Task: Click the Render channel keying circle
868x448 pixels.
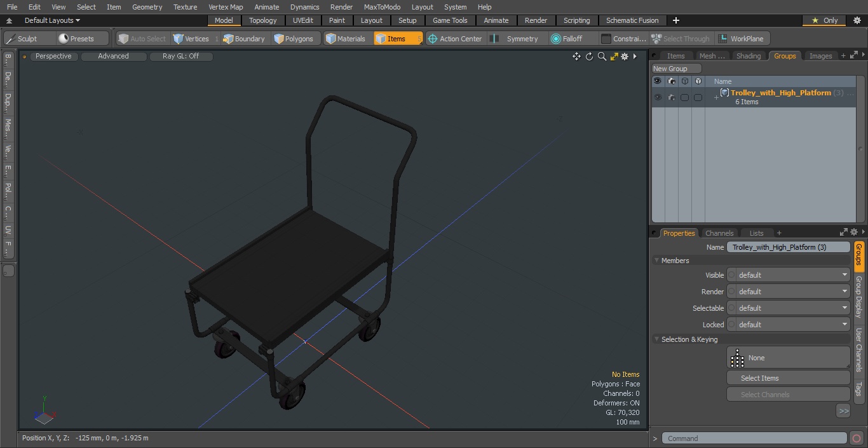Action: pyautogui.click(x=731, y=292)
